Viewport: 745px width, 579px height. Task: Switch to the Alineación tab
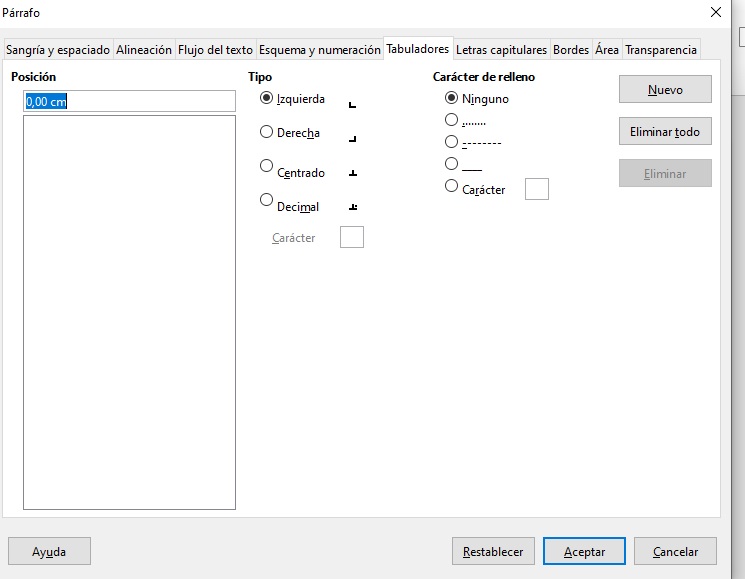point(143,50)
